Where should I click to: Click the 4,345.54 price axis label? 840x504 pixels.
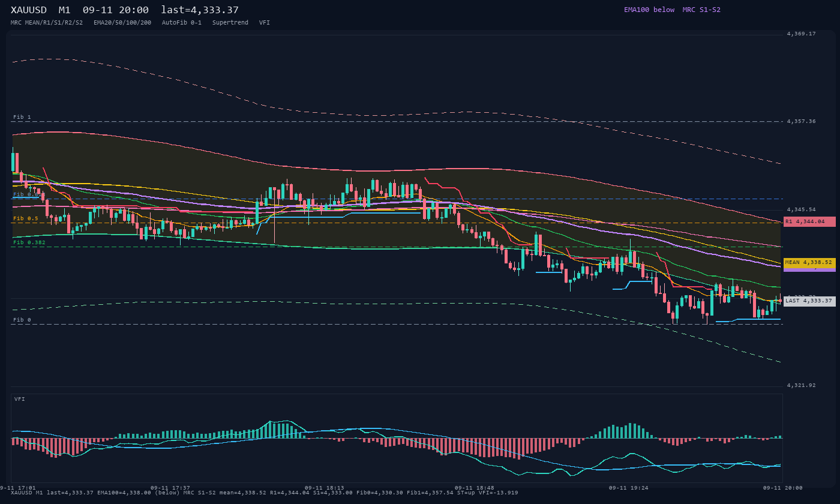[802, 209]
